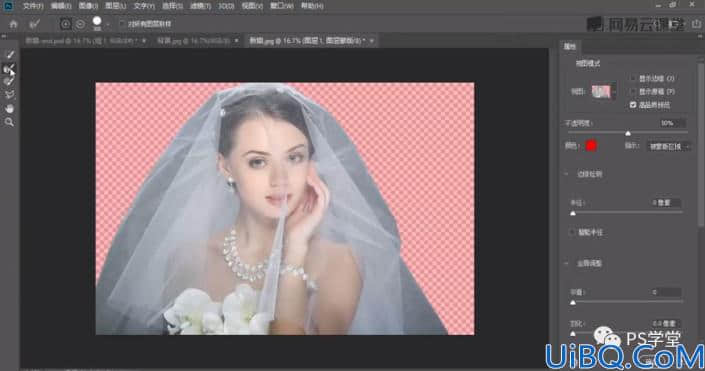Open the Indicates dropdown

(x=669, y=146)
